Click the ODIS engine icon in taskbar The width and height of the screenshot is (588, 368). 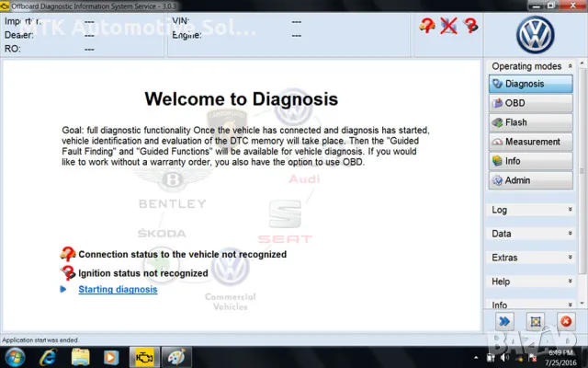tap(144, 357)
